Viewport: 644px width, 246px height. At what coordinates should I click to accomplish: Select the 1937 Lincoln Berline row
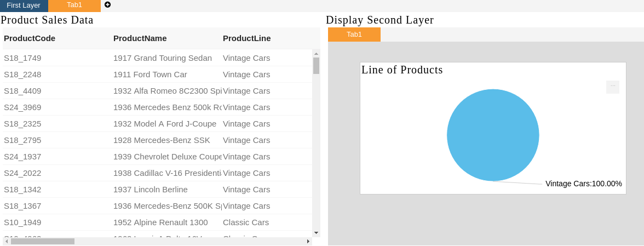[157, 190]
